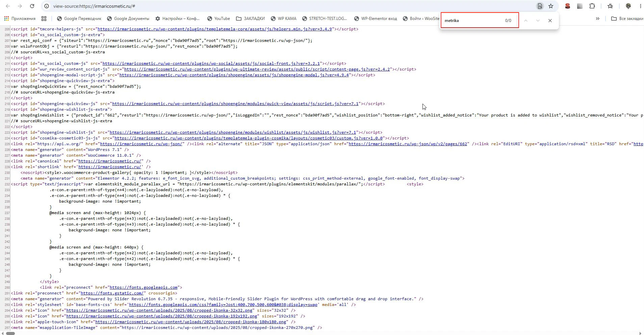Viewport: 644px width, 335px height.
Task: Open the Chrome three-dot menu
Action: (x=640, y=6)
